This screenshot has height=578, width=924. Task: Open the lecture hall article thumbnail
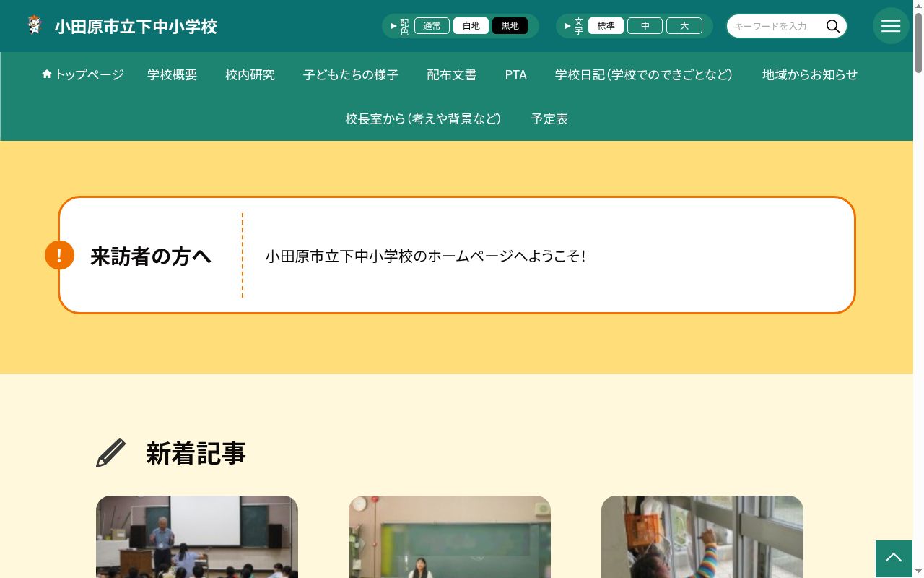pos(197,537)
